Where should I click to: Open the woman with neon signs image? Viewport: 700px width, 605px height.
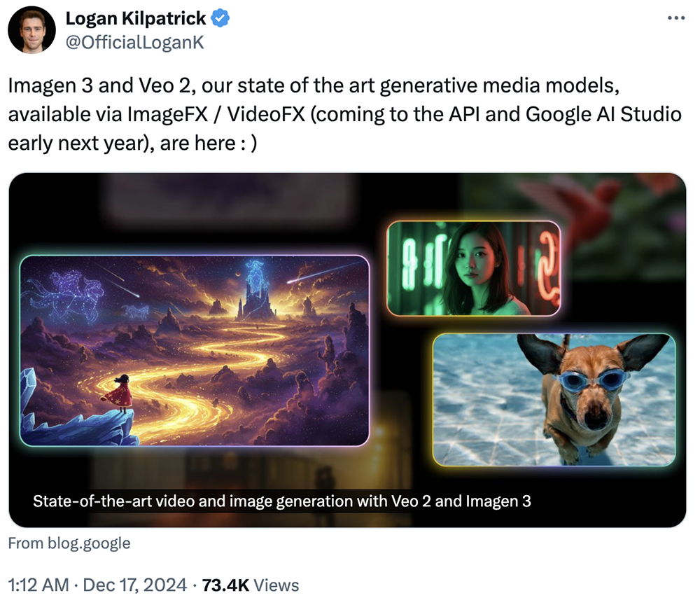point(473,268)
